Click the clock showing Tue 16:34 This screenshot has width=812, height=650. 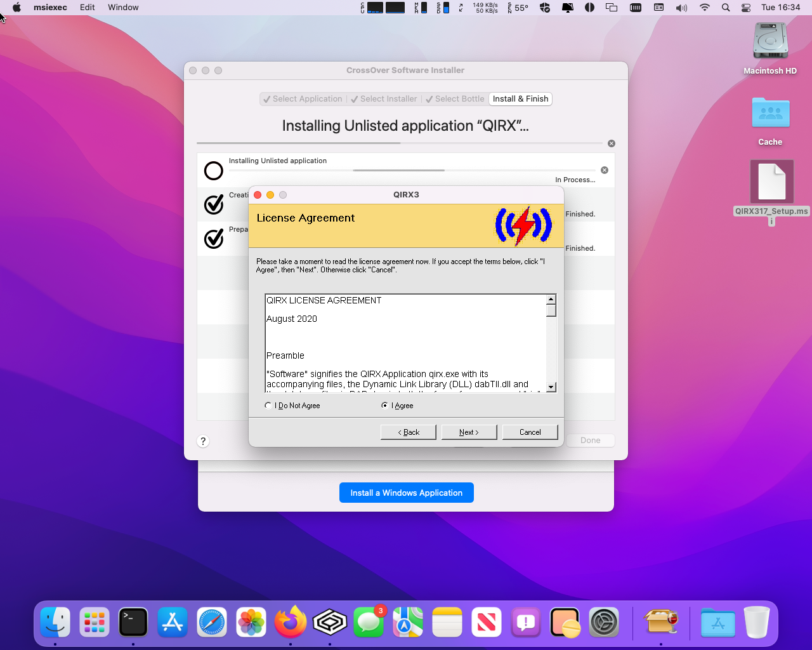coord(780,8)
